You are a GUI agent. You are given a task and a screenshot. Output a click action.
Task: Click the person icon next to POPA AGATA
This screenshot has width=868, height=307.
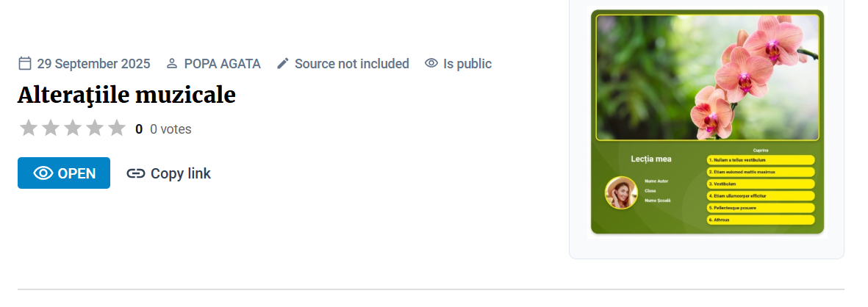172,63
